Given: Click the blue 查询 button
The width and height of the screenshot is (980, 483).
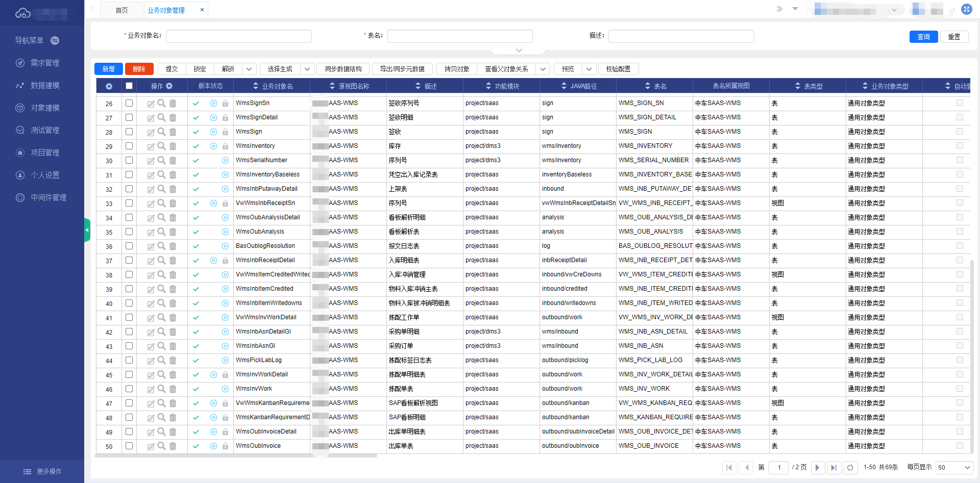Looking at the screenshot, I should tap(923, 37).
